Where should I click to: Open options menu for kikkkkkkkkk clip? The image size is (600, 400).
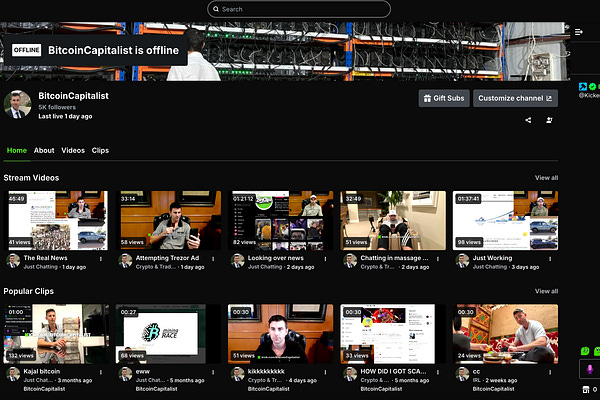tap(326, 372)
